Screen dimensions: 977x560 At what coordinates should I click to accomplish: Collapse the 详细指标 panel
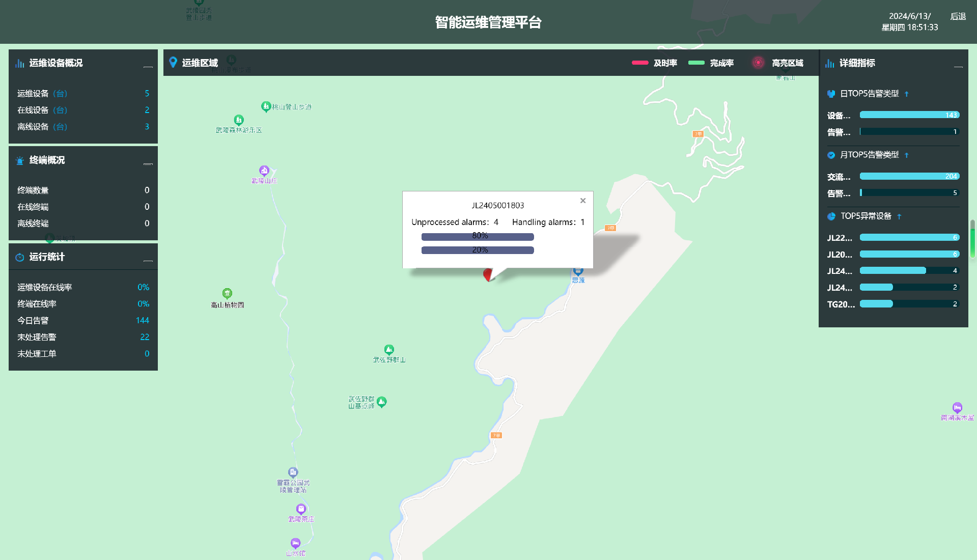click(958, 66)
